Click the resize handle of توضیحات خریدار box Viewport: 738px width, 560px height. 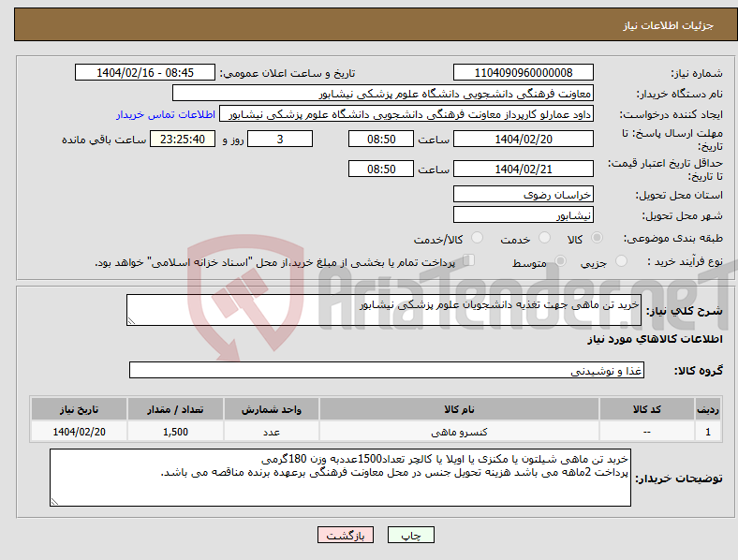(x=54, y=502)
